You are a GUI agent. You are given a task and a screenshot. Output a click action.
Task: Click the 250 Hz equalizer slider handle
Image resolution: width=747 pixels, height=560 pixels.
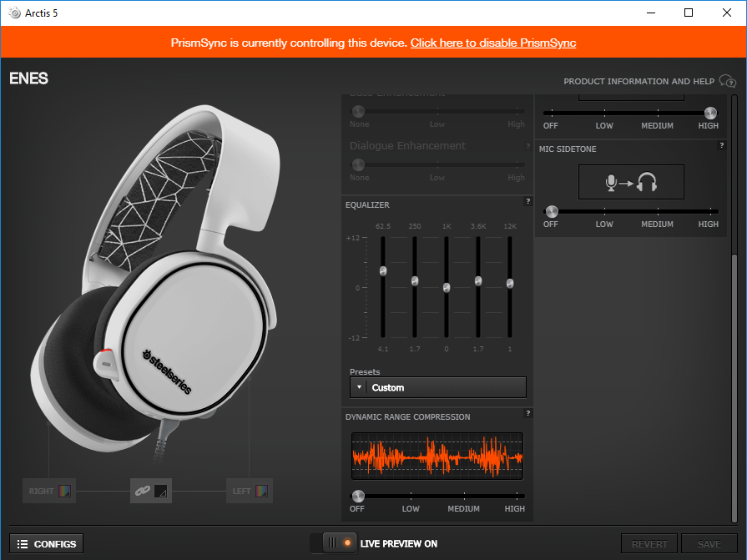point(415,281)
